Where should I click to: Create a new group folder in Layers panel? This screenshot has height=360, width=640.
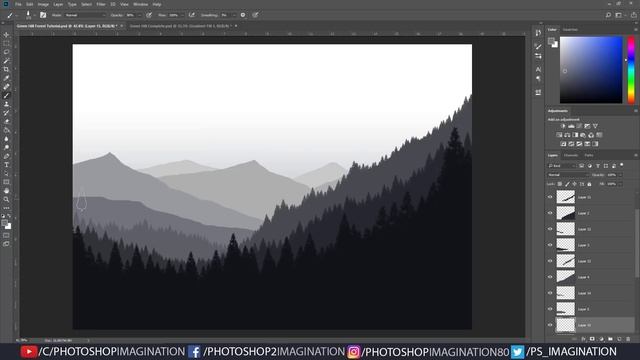pos(610,339)
